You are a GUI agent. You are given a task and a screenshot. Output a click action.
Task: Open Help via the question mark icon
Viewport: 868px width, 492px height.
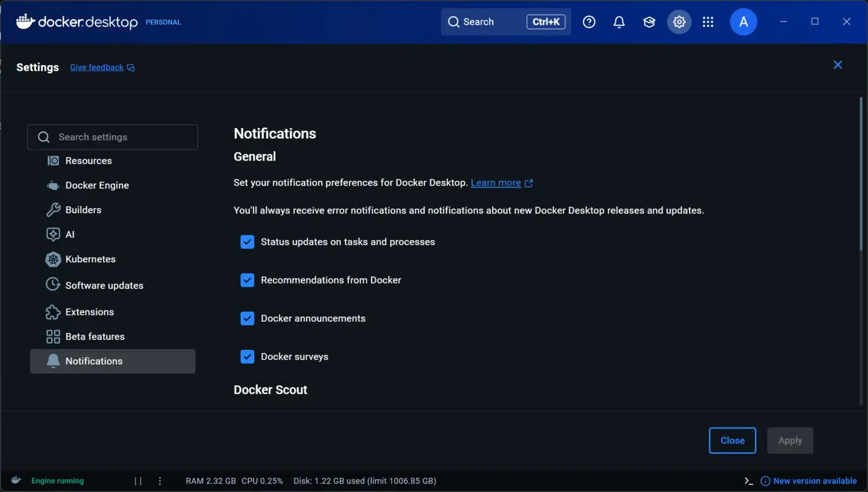(589, 22)
